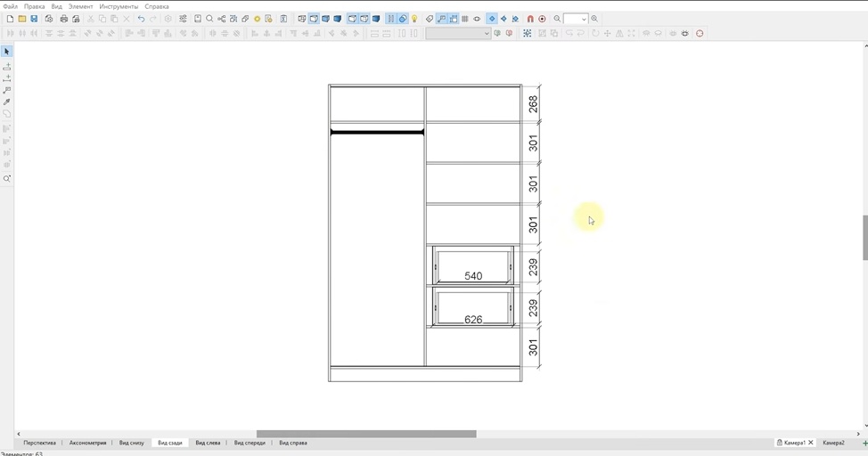This screenshot has width=868, height=456.
Task: Click the undo arrow icon
Action: click(x=141, y=19)
